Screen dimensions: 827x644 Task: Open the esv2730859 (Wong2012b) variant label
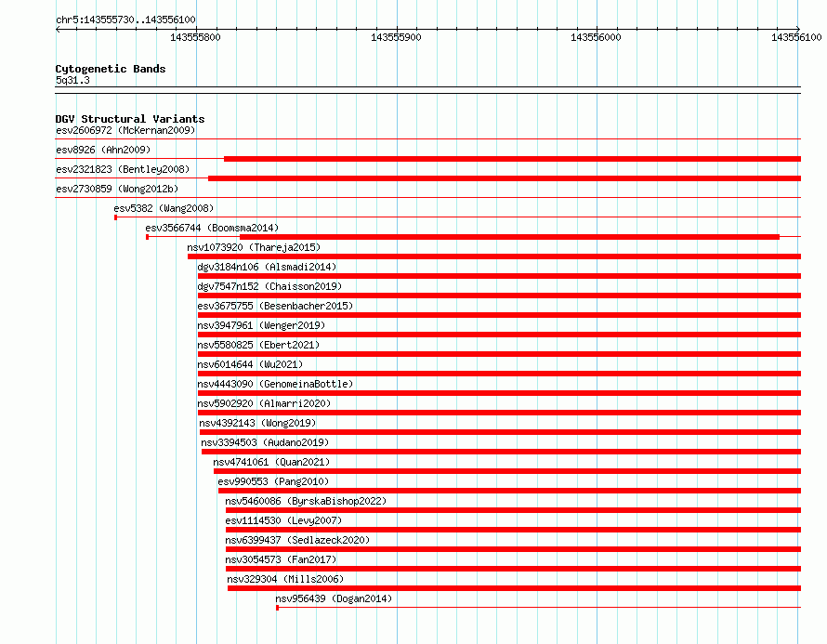[117, 189]
